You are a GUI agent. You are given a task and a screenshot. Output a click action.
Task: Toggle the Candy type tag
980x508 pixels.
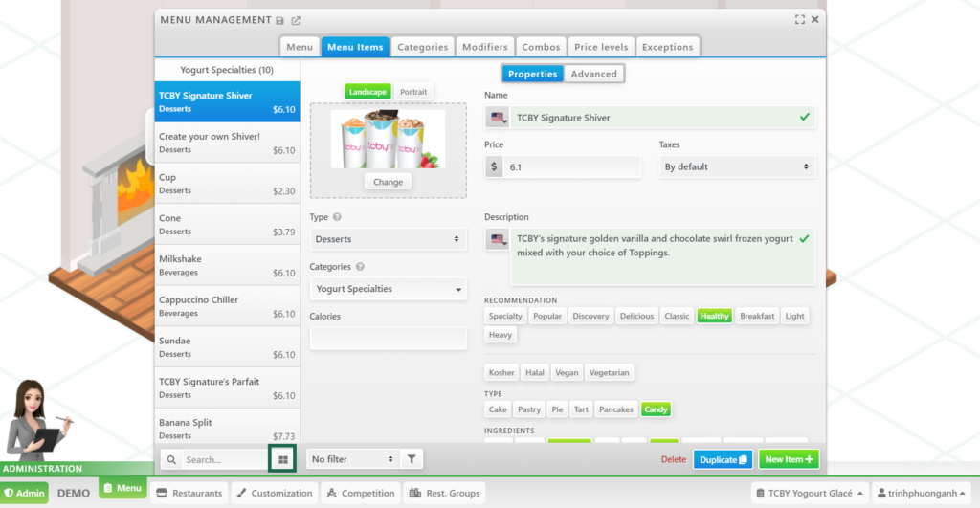[656, 409]
